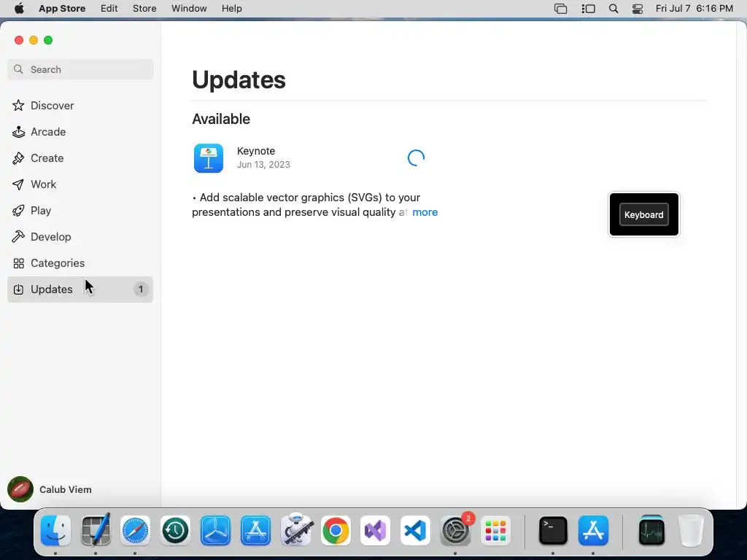Open the Arcade section in sidebar
The image size is (747, 560).
[80, 131]
